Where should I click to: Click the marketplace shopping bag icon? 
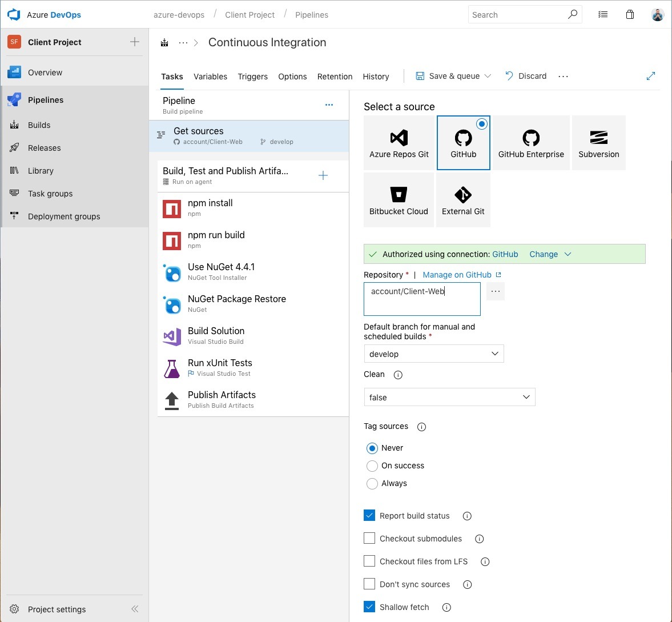[x=630, y=15]
